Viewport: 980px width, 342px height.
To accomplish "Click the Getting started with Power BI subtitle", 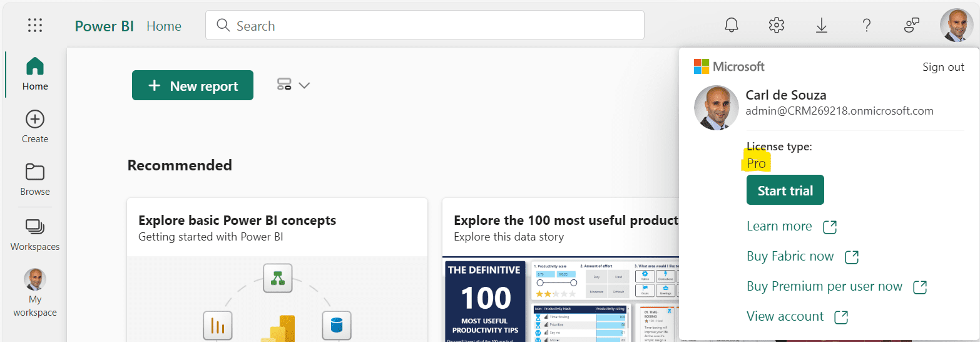I will (x=211, y=237).
